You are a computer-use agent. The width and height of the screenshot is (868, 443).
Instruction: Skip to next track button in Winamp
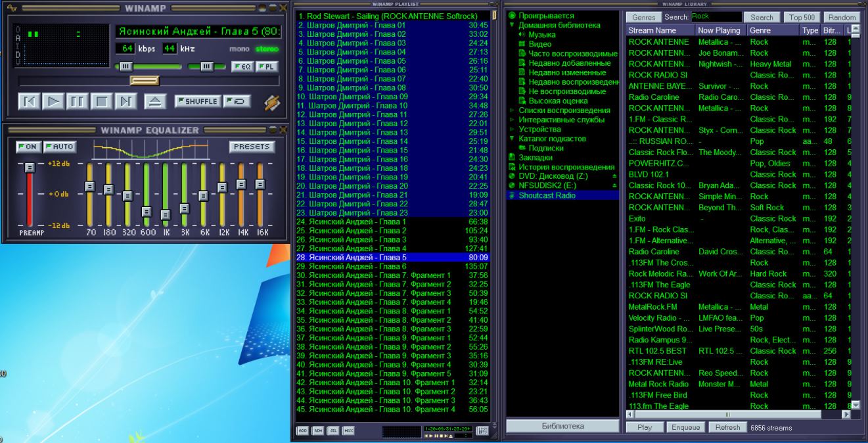click(x=126, y=101)
